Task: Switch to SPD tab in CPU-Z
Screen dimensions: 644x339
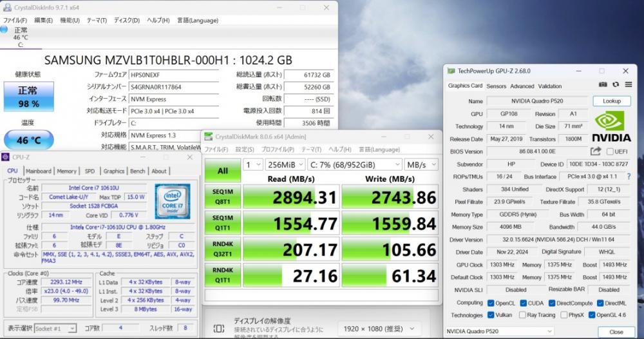Action: [x=90, y=171]
